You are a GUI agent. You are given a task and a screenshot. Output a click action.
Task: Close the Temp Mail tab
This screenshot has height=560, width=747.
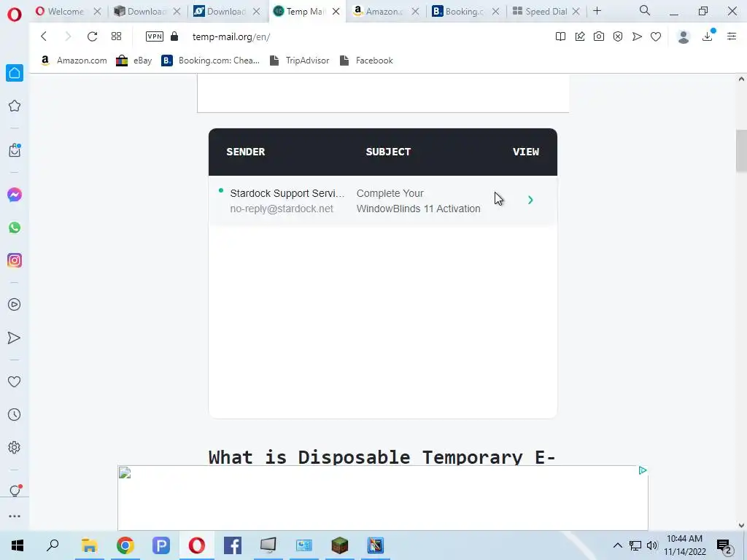336,12
